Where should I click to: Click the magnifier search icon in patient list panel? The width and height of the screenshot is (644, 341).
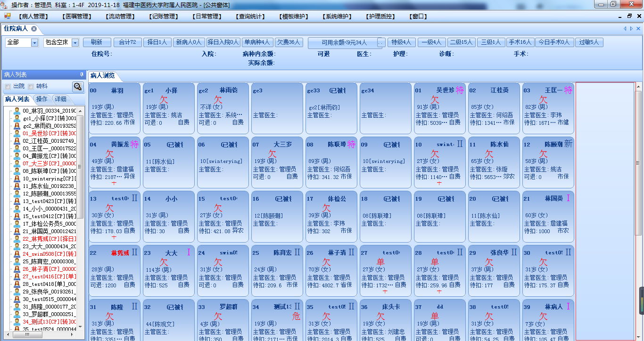click(x=77, y=87)
